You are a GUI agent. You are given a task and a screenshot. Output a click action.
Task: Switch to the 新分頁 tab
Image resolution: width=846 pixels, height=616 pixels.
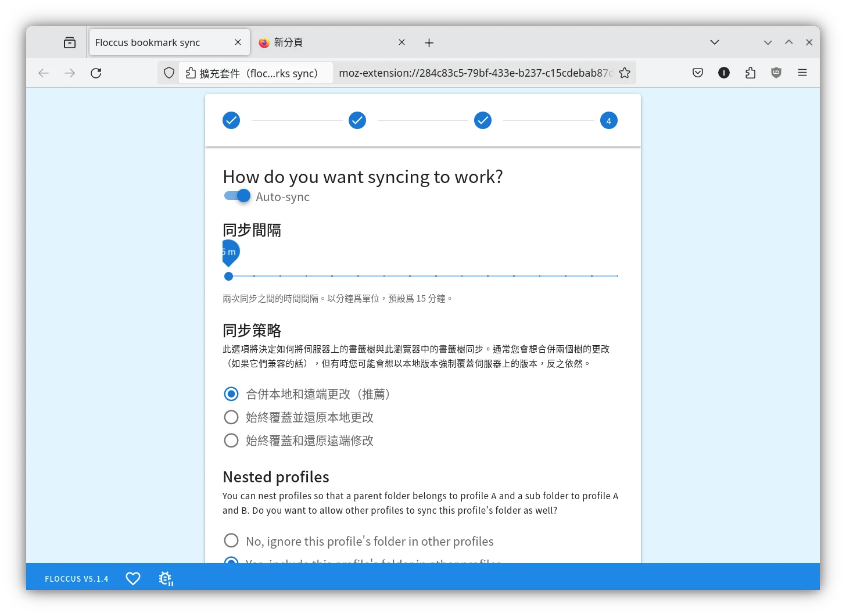tap(325, 42)
